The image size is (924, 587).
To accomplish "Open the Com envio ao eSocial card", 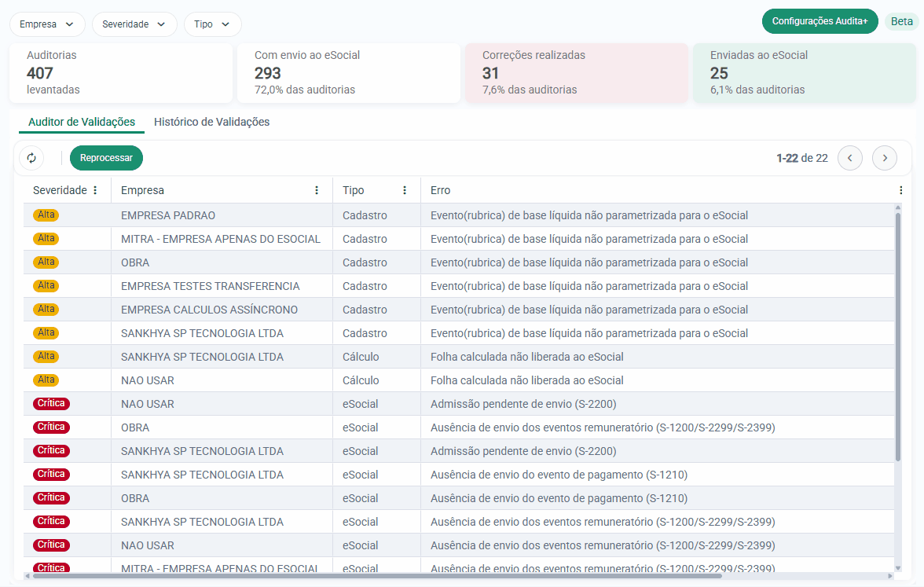I will pyautogui.click(x=348, y=73).
